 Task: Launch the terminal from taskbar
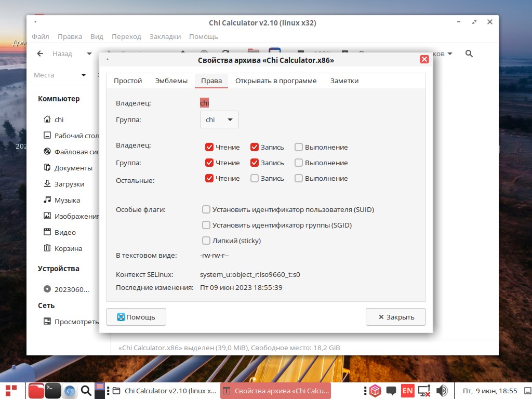pos(52,391)
